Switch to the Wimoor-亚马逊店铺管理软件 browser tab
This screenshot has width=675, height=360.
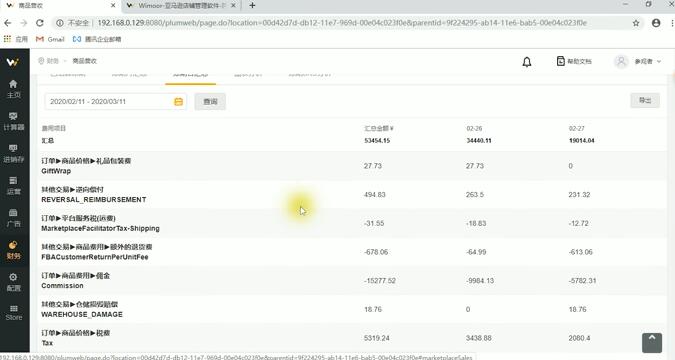pos(181,6)
